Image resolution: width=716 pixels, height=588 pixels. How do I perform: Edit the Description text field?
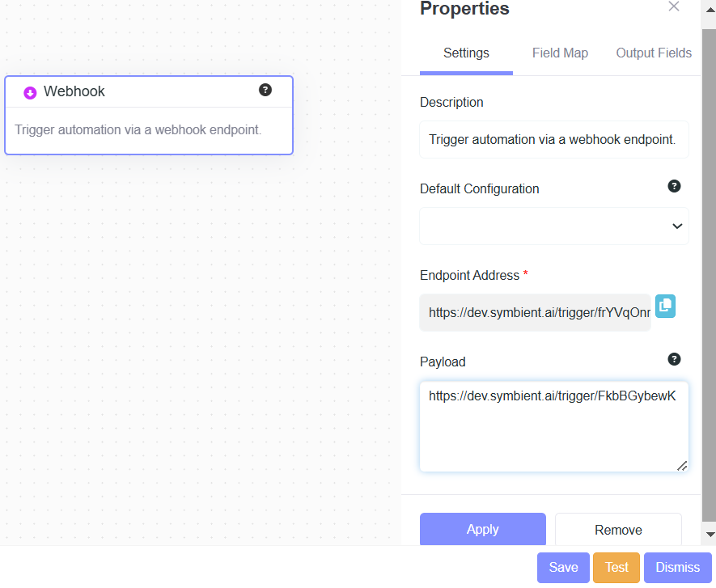pos(554,140)
